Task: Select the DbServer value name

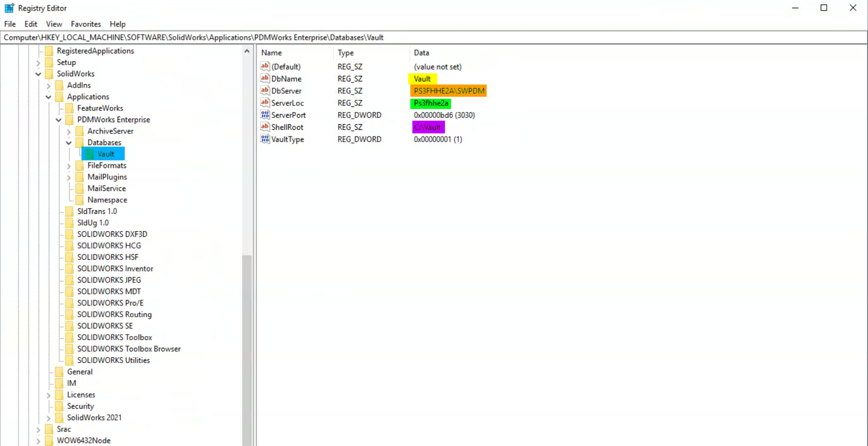Action: 287,91
